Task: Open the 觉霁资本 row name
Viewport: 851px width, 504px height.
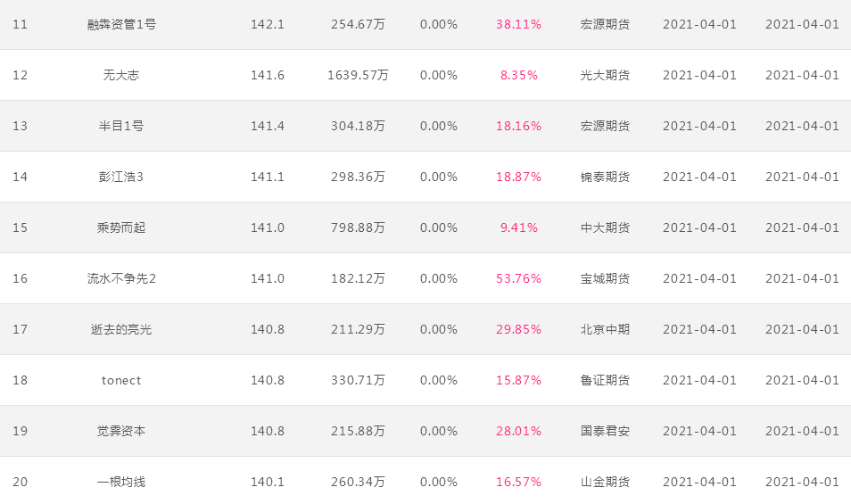Action: 121,431
